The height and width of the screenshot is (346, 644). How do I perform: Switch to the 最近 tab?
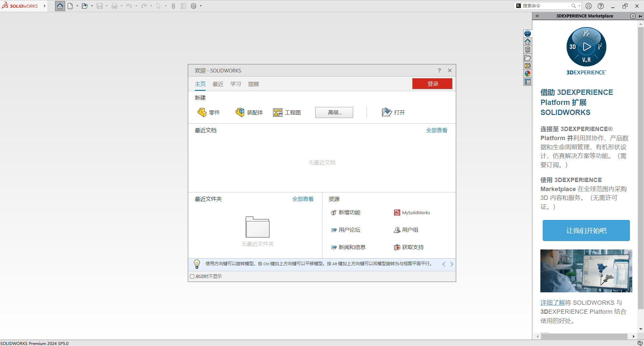(218, 84)
